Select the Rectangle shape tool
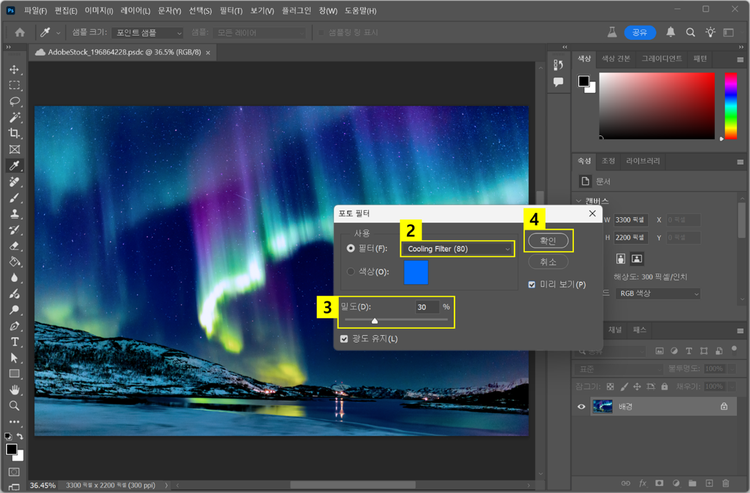 (14, 373)
